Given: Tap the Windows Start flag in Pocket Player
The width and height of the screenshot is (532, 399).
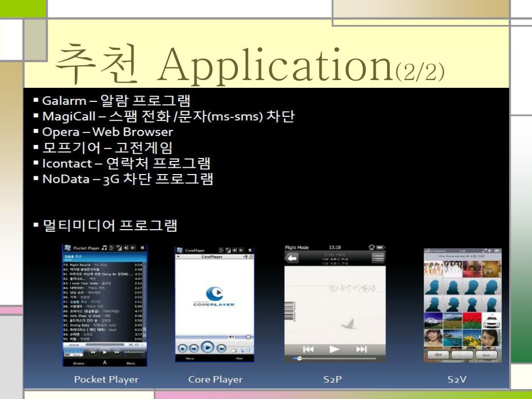Looking at the screenshot, I should [x=68, y=248].
